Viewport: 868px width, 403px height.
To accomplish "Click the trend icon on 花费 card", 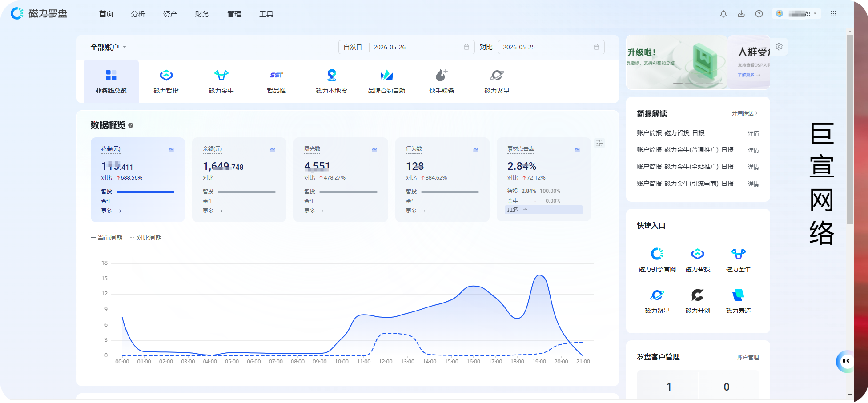I will point(171,149).
